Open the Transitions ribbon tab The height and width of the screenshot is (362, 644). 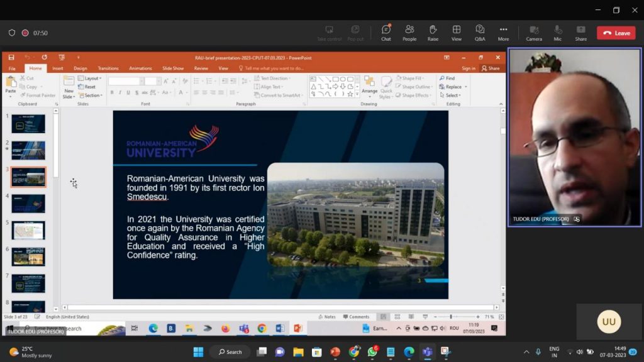[x=108, y=69]
